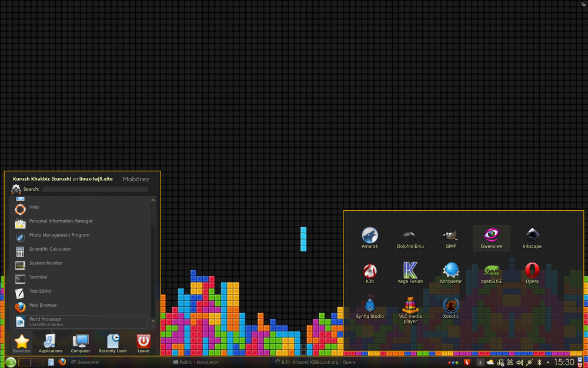Click the music note tray icon
Viewport: 588px width, 368px height.
500,362
